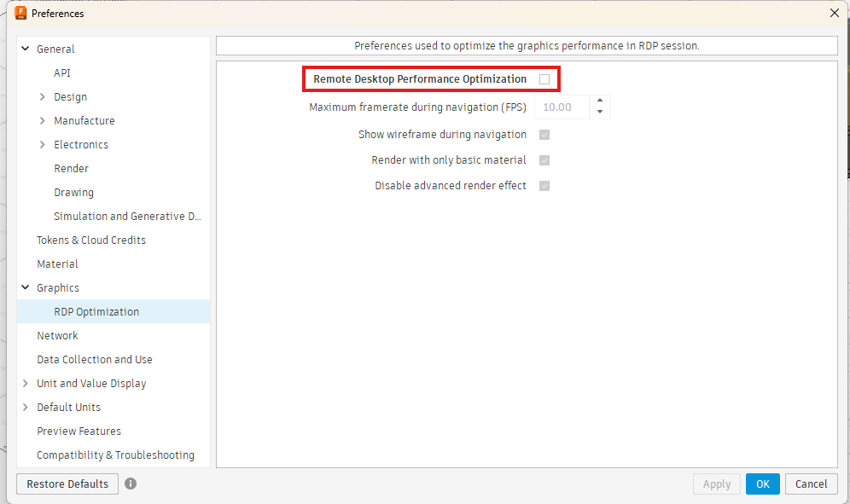Screen dimensions: 850x504
Task: Open Compatibility & Troubleshooting preferences
Action: coord(115,455)
